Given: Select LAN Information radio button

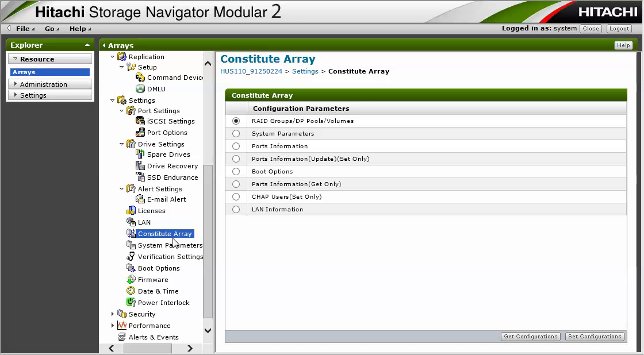Looking at the screenshot, I should (236, 209).
